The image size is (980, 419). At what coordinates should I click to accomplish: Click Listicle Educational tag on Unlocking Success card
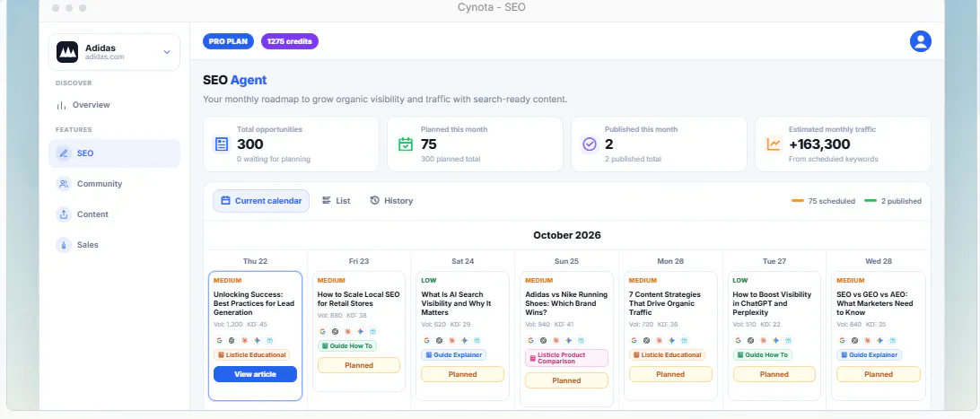coord(251,354)
